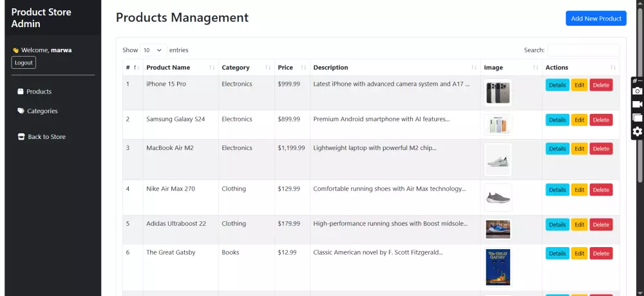Viewport: 644px width, 296px height.
Task: View Details for MacBook Air M2
Action: [x=557, y=149]
